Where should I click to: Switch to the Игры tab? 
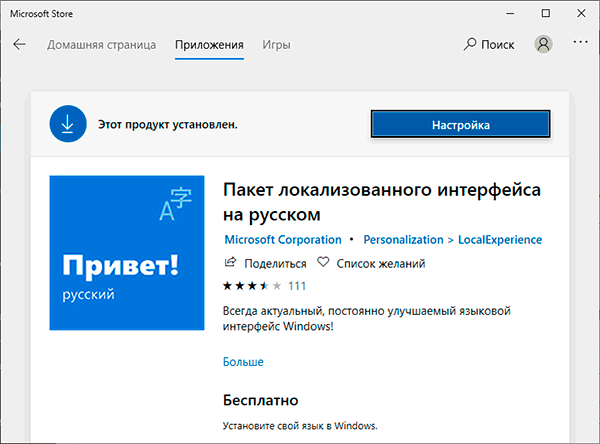[276, 45]
